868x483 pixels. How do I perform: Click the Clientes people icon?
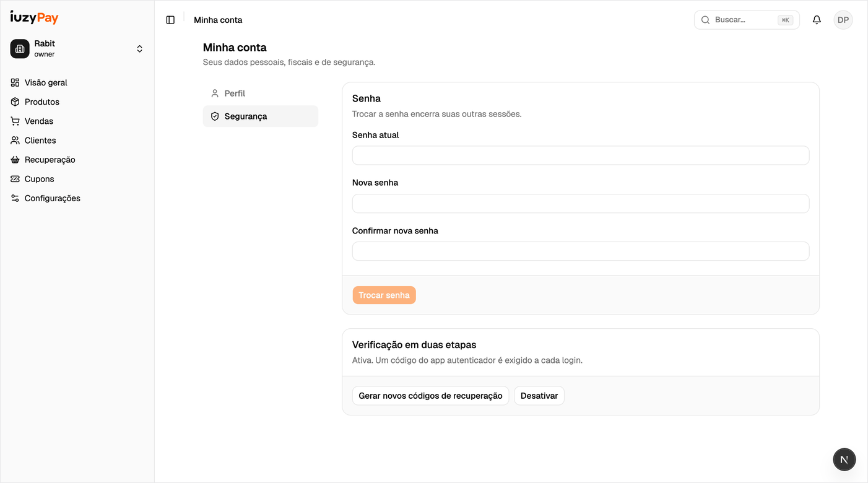tap(15, 140)
